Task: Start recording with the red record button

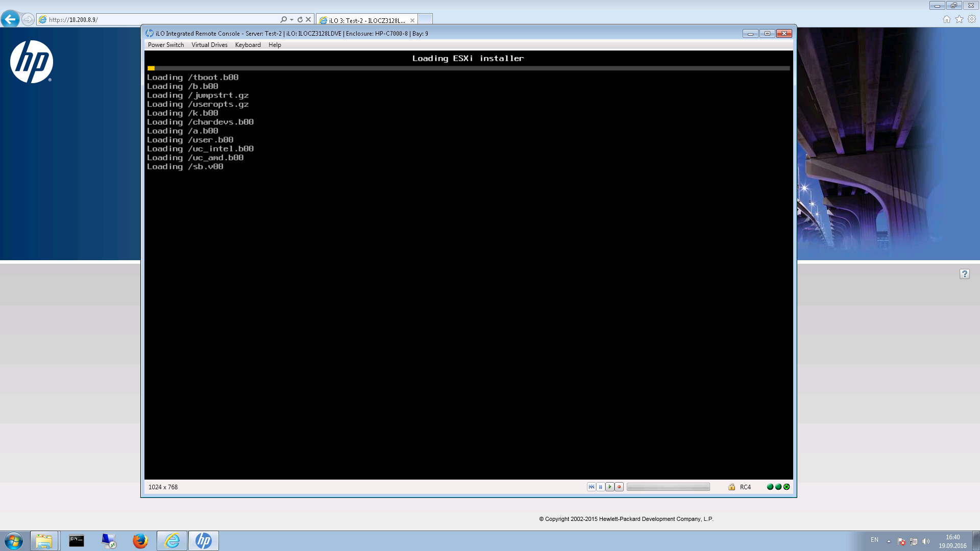Action: click(619, 487)
